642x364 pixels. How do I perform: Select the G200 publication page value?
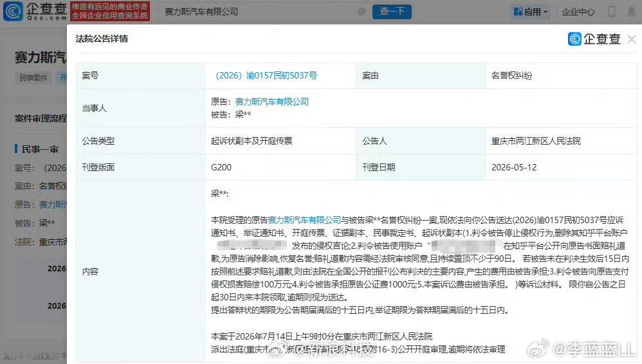(221, 167)
